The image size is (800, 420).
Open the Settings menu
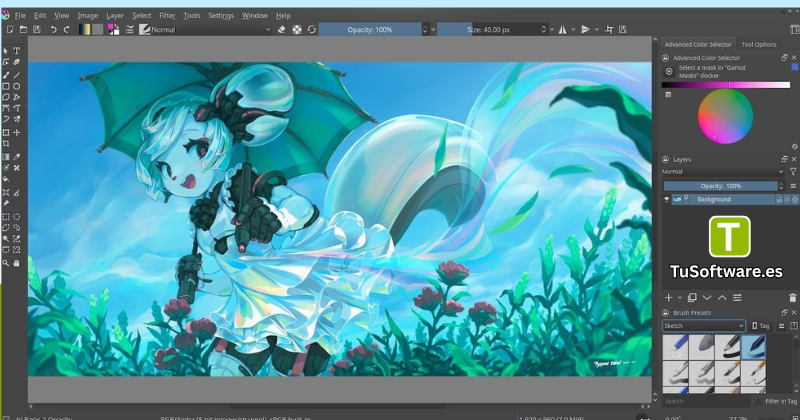point(221,15)
